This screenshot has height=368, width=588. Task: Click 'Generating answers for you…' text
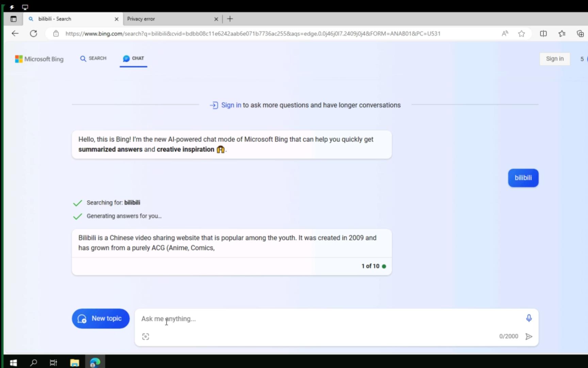(124, 216)
